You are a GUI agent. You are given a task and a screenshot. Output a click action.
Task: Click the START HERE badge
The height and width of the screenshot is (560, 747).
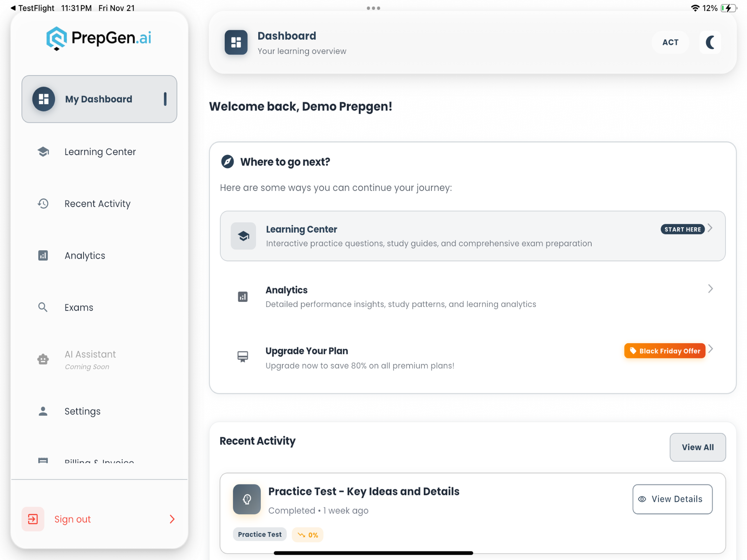point(682,229)
